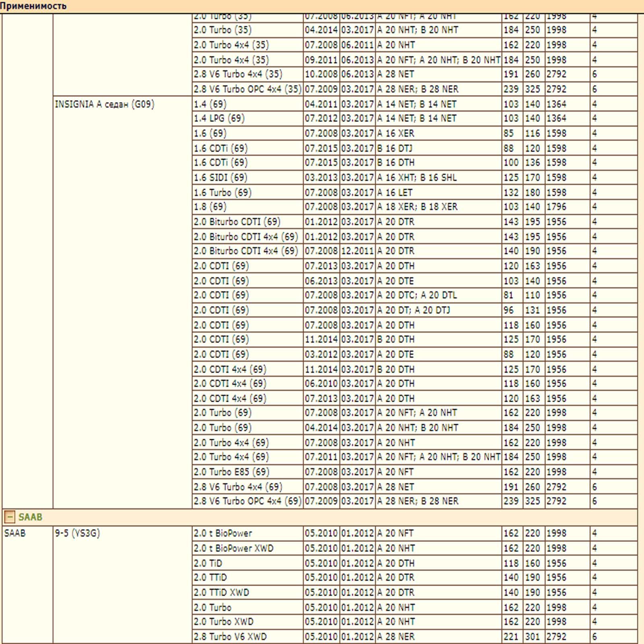Click start date 07.2011
The width and height of the screenshot is (644, 644).
[x=321, y=457]
